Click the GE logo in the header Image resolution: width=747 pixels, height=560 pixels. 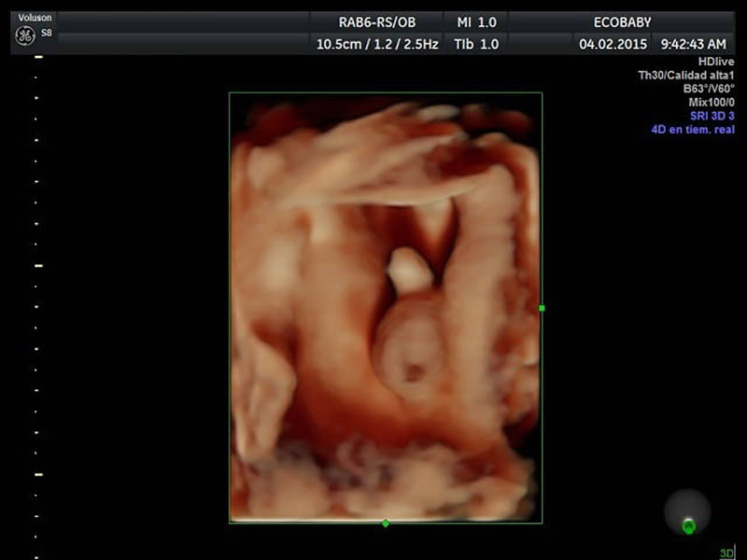(x=25, y=36)
